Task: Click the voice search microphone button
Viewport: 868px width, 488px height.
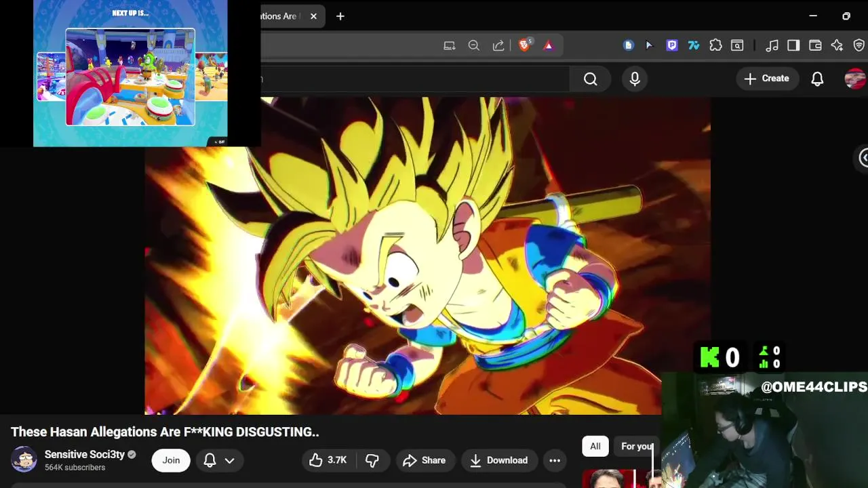Action: click(x=635, y=79)
